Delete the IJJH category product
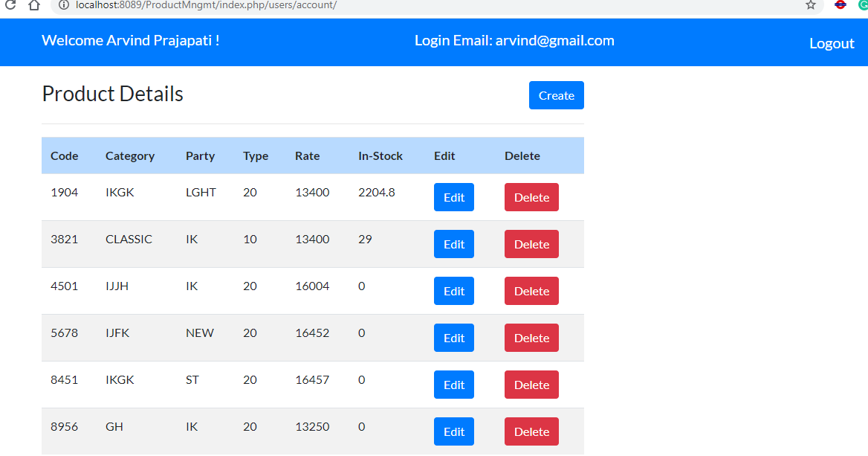Image resolution: width=868 pixels, height=456 pixels. [531, 291]
